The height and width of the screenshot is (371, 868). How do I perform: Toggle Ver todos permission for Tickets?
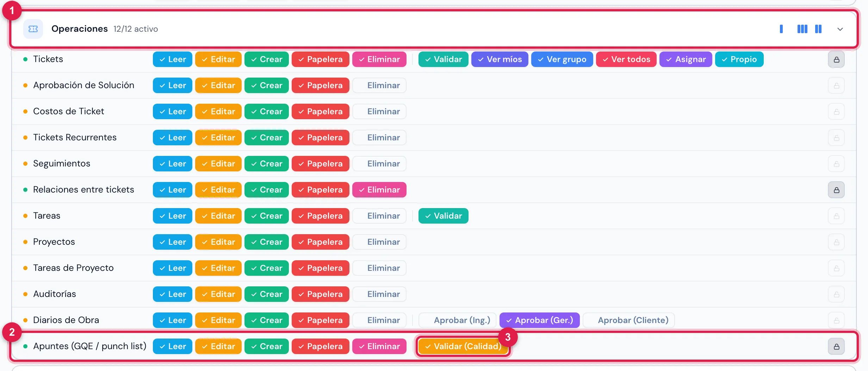click(626, 59)
